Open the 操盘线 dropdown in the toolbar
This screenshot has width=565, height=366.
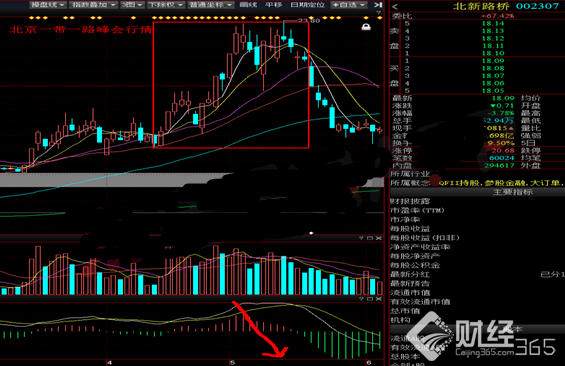click(47, 5)
